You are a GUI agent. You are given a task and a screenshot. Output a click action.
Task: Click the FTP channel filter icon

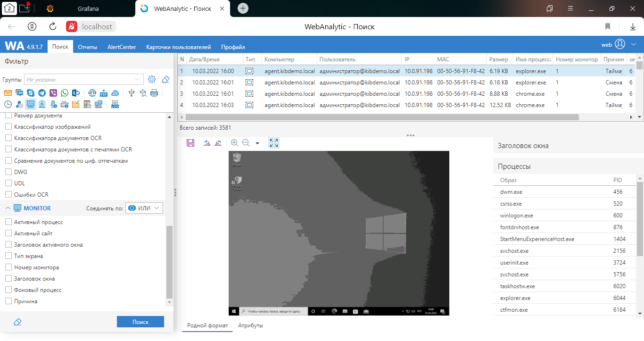pos(104,93)
